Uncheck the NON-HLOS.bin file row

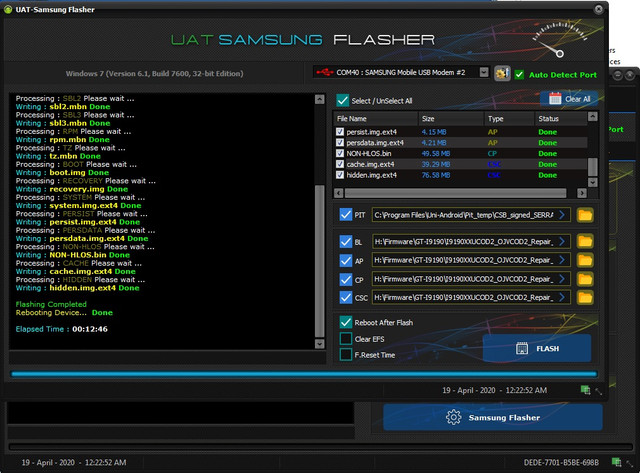pos(340,153)
